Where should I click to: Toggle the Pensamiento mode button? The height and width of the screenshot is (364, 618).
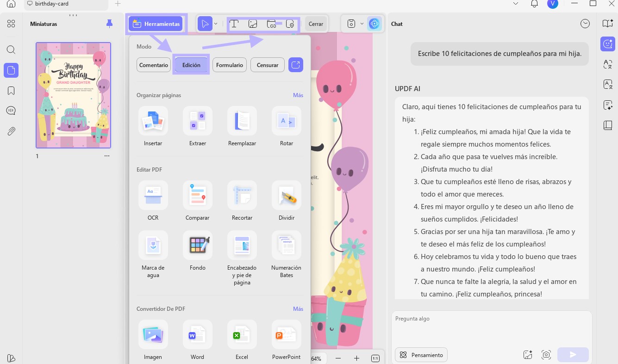click(x=421, y=355)
